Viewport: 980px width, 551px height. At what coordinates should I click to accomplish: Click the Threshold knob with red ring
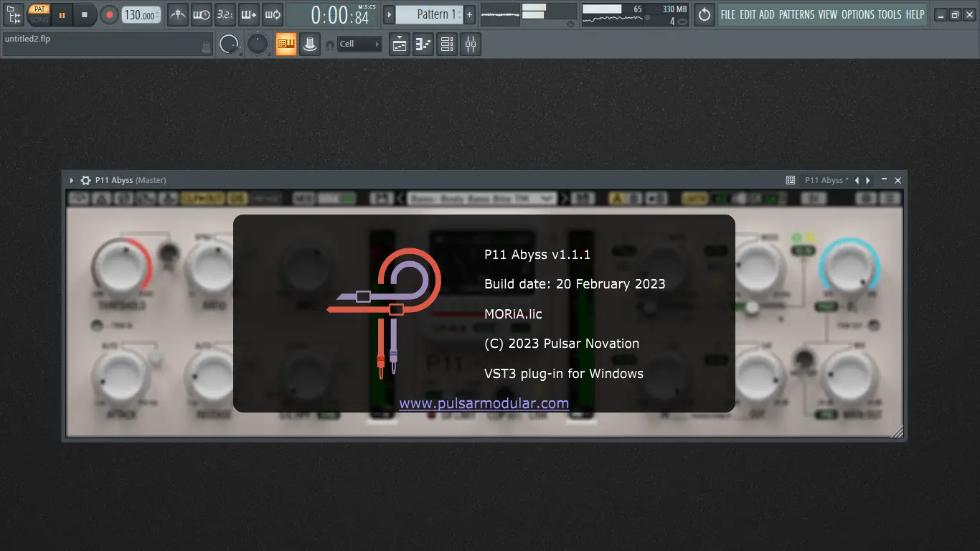tap(121, 268)
